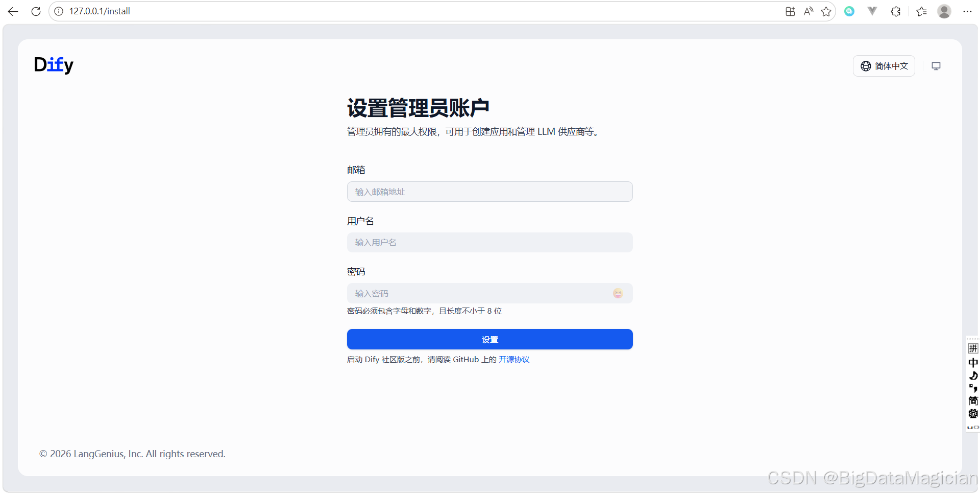Click the Dify logo
Viewport: 980px width, 494px height.
tap(54, 65)
